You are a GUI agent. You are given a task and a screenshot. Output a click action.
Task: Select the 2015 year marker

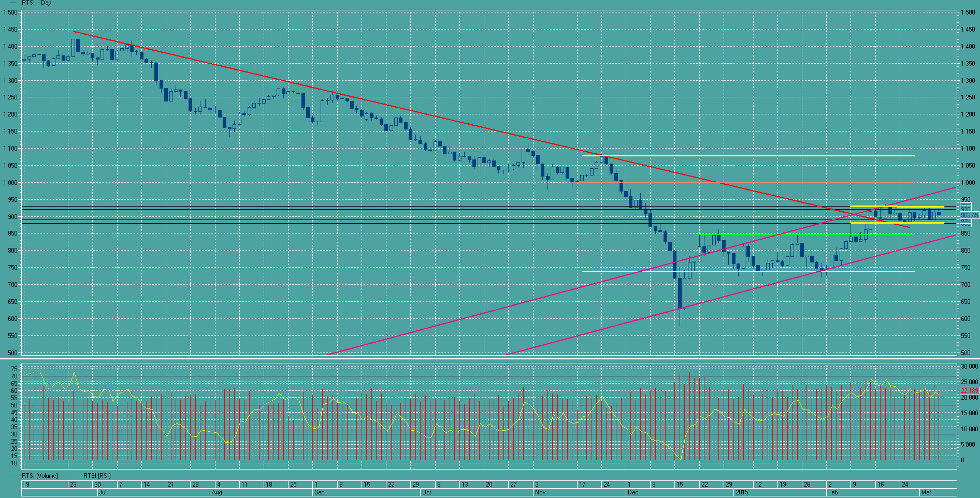(742, 492)
